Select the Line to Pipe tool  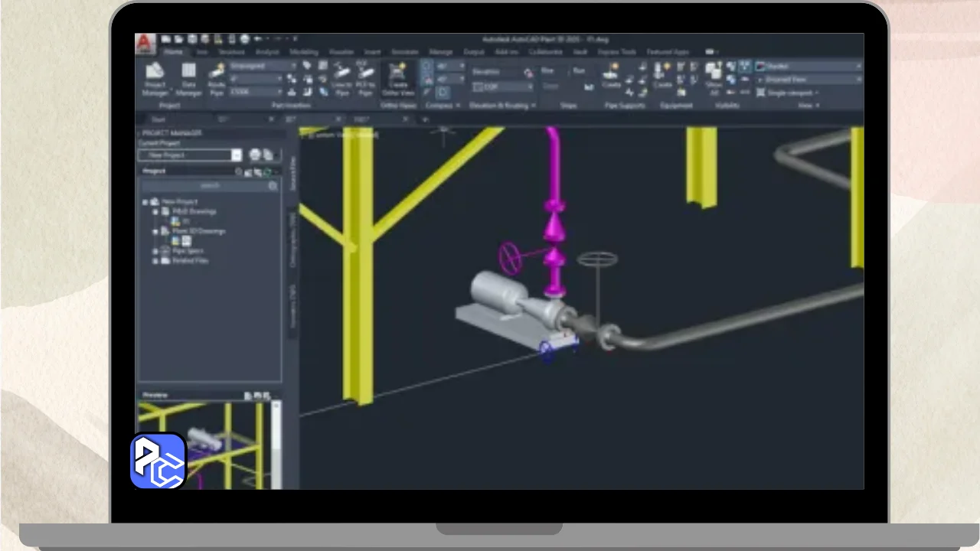tap(342, 79)
